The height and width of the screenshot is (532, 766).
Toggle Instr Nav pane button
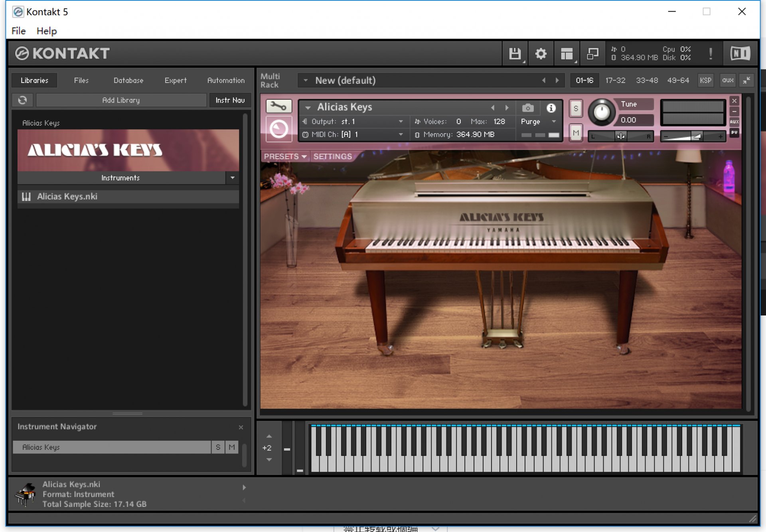(x=230, y=100)
